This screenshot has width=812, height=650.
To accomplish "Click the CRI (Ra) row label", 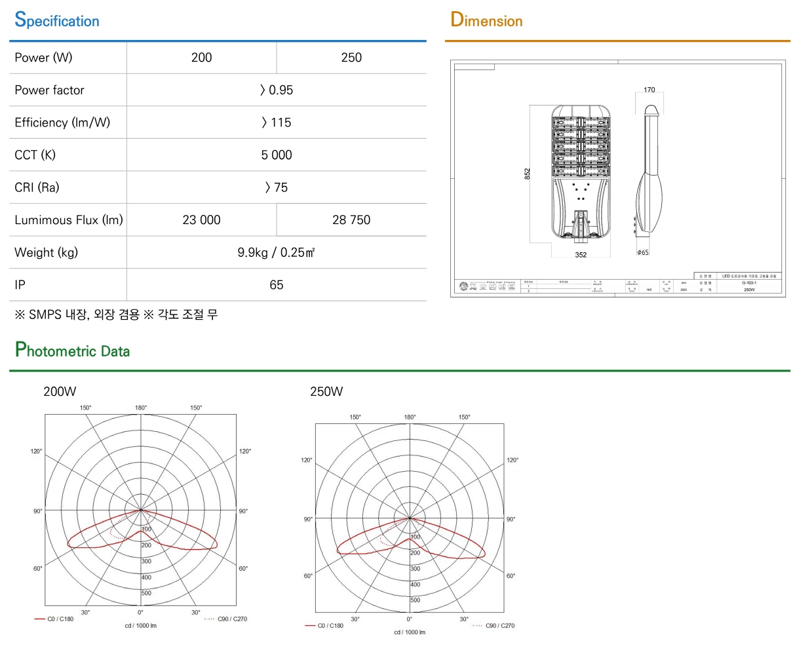I will [37, 187].
